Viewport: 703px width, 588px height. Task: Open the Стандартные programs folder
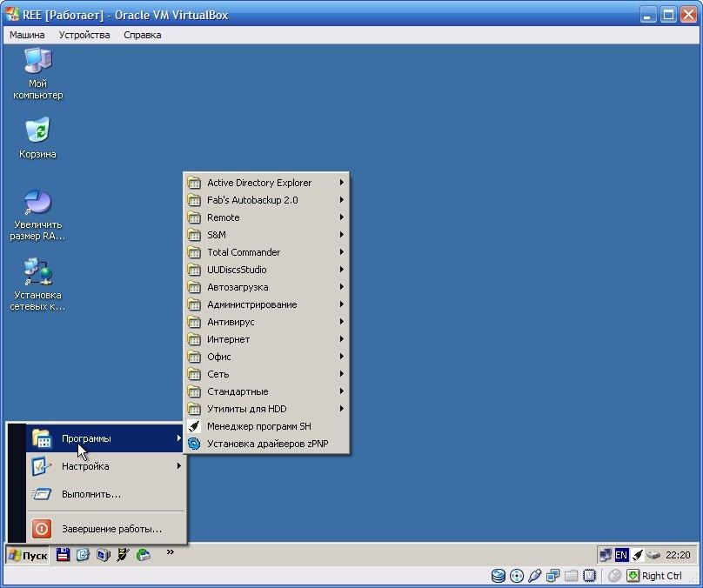pyautogui.click(x=266, y=391)
